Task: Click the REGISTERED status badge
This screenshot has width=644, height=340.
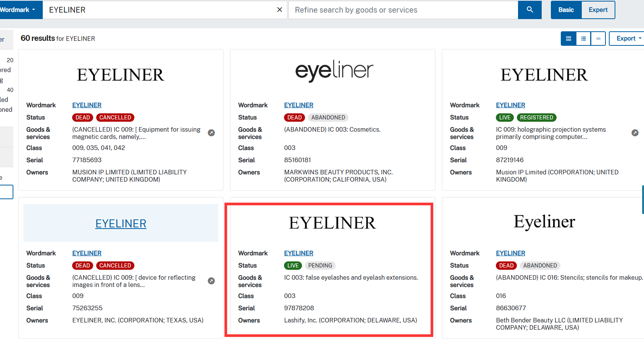Action: [x=536, y=118]
